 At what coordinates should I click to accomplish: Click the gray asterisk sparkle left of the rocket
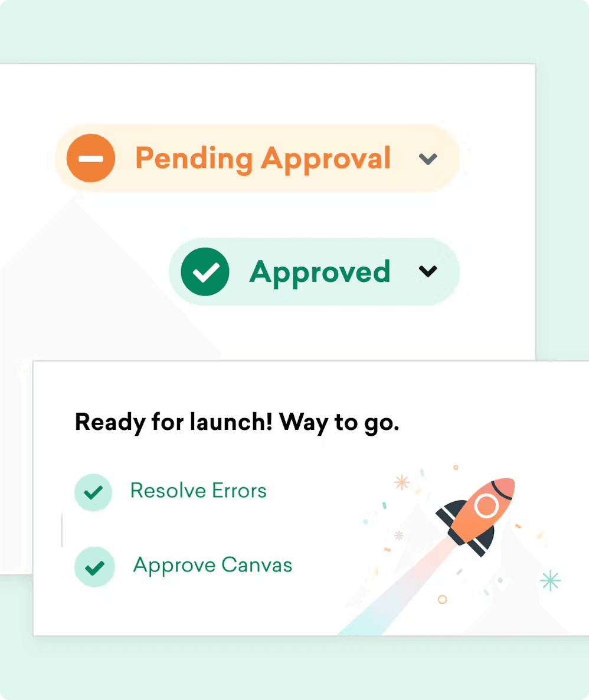coord(398,535)
